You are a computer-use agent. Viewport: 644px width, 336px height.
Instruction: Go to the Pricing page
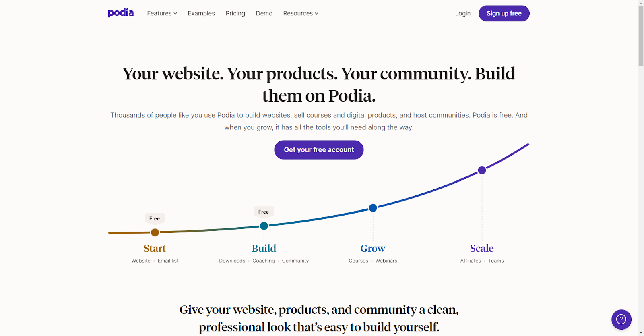235,13
